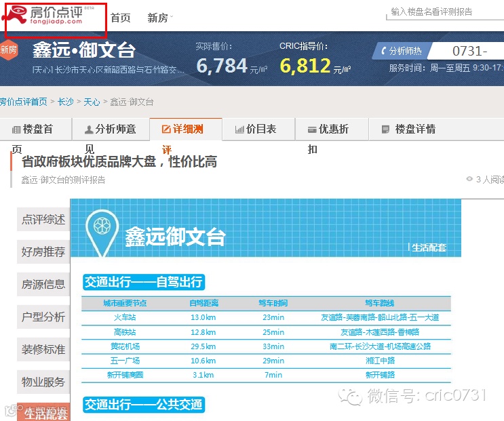
Task: Click the edit icon on 详细测评 tab
Action: click(166, 129)
